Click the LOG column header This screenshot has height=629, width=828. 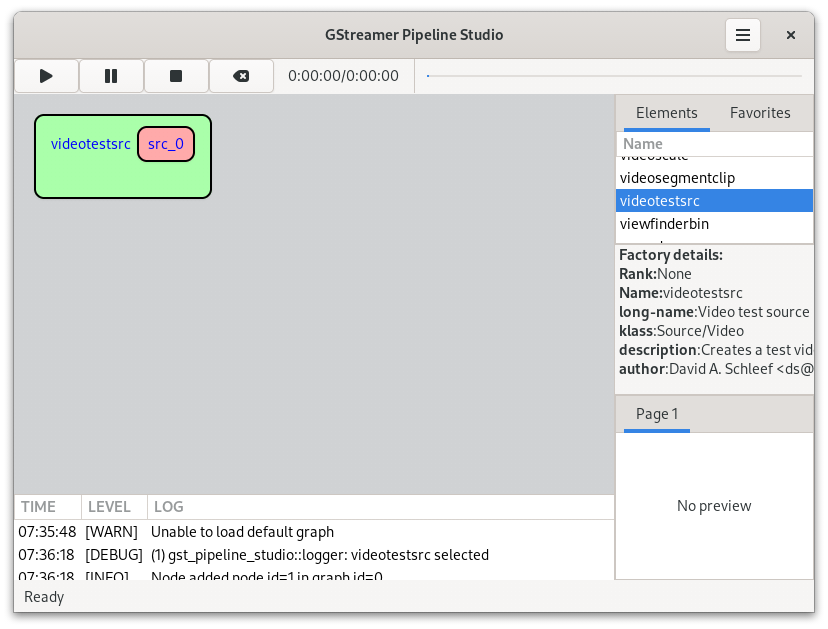(x=380, y=507)
